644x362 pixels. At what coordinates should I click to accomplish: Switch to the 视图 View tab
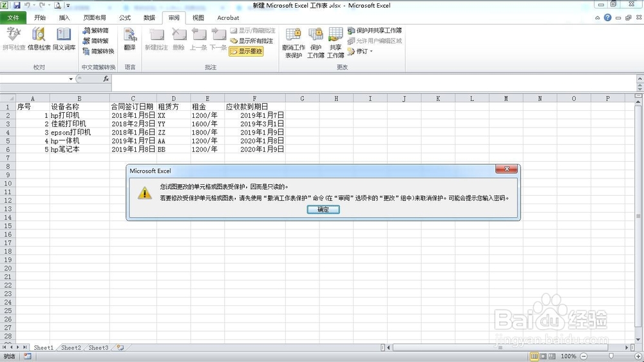pos(198,17)
